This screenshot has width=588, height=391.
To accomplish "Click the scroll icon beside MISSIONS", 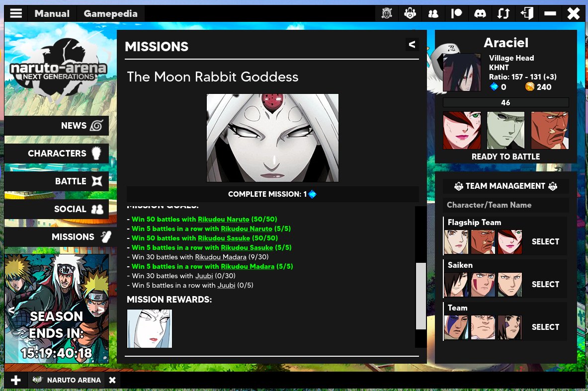I will pos(106,236).
